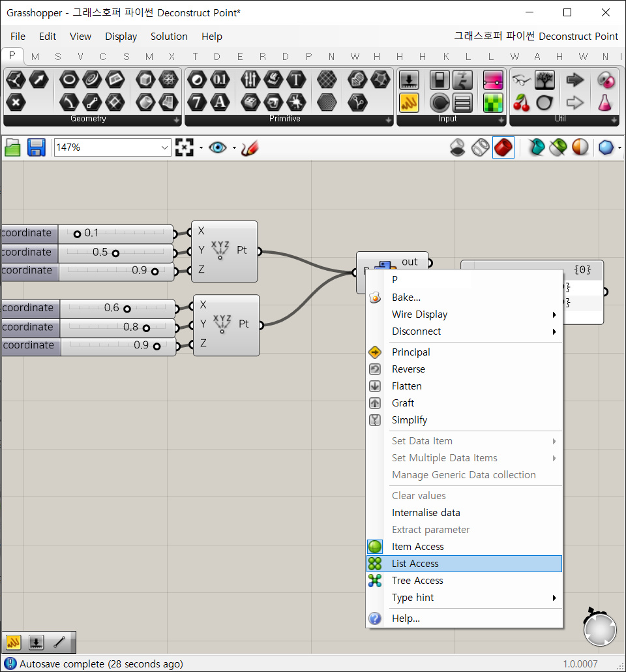626x672 pixels.
Task: Select the Cherry Picker icon in Util
Action: 521,102
